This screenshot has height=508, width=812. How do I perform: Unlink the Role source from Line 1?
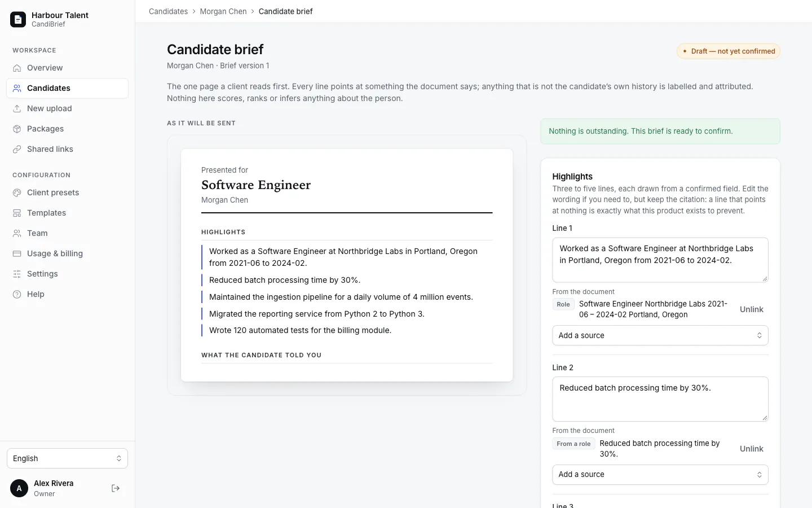[x=751, y=309]
